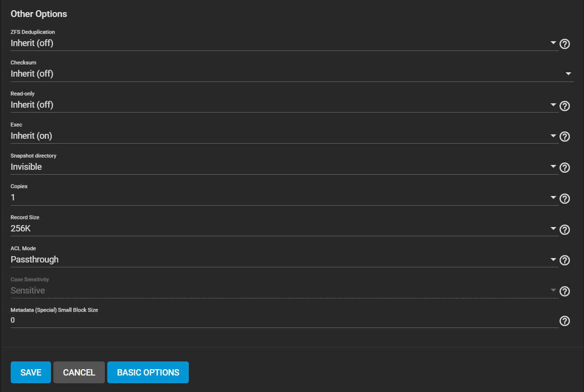Image resolution: width=584 pixels, height=392 pixels.
Task: Open the Copies help tooltip icon
Action: (565, 199)
